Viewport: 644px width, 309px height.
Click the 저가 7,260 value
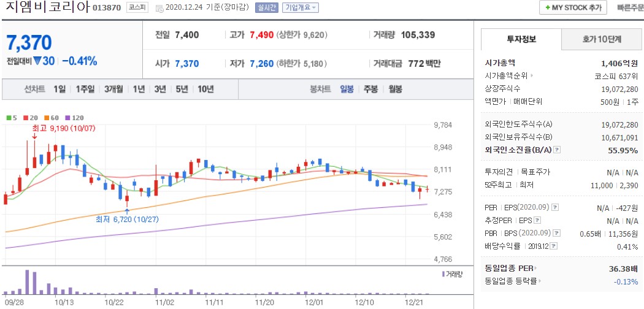(x=262, y=64)
